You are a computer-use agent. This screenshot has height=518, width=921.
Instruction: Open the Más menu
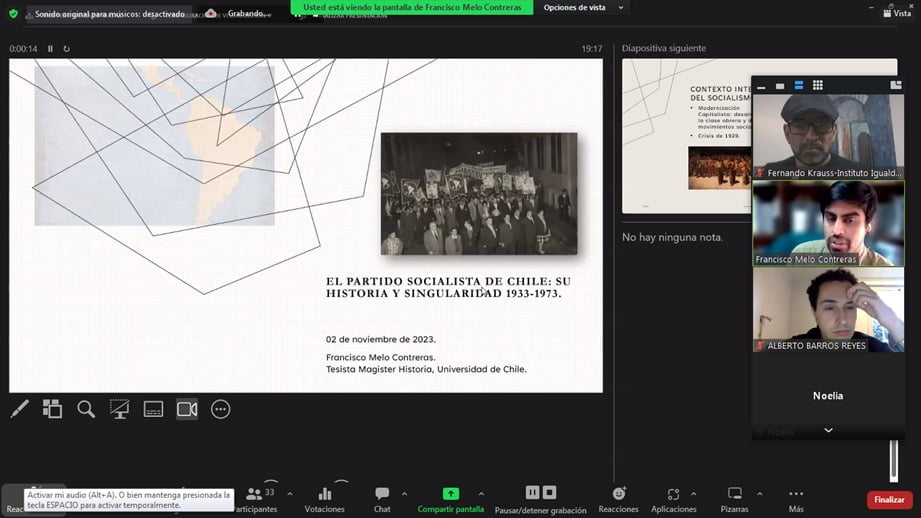pyautogui.click(x=796, y=500)
